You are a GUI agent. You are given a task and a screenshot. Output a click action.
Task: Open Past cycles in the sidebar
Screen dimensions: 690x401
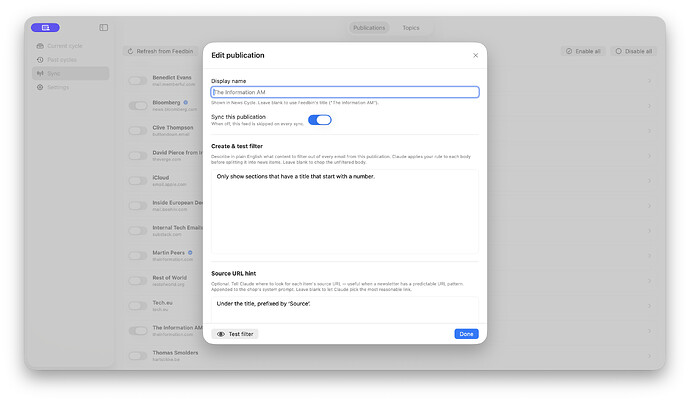(70, 59)
